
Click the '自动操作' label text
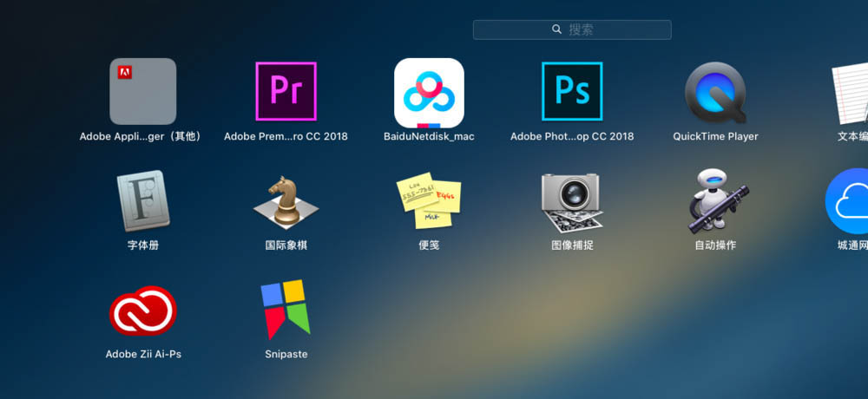click(715, 245)
